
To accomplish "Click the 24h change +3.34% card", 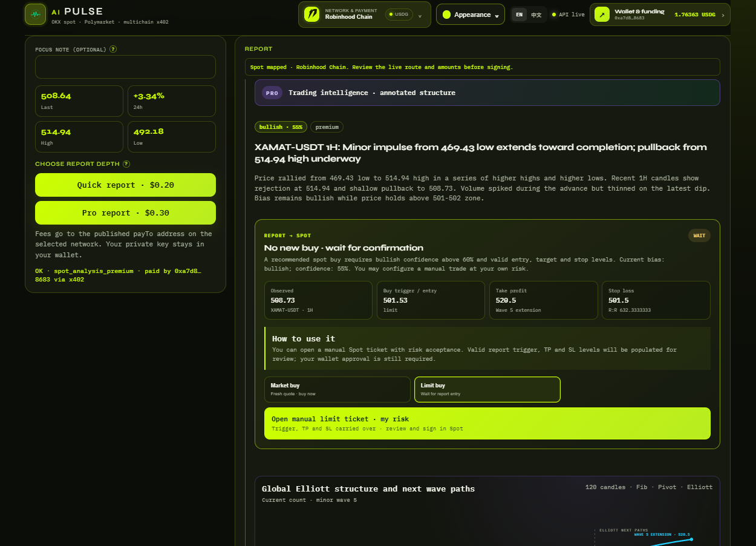I will pyautogui.click(x=172, y=101).
